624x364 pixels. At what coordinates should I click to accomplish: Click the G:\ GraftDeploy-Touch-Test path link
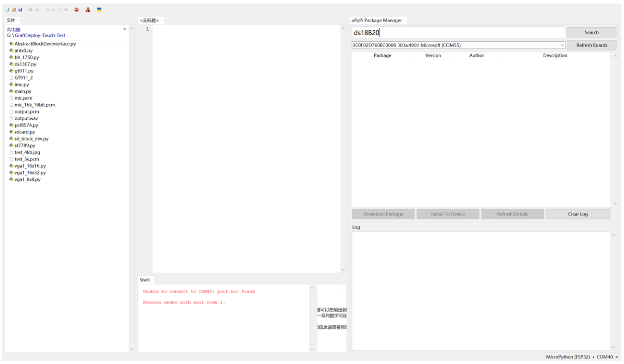pos(36,36)
